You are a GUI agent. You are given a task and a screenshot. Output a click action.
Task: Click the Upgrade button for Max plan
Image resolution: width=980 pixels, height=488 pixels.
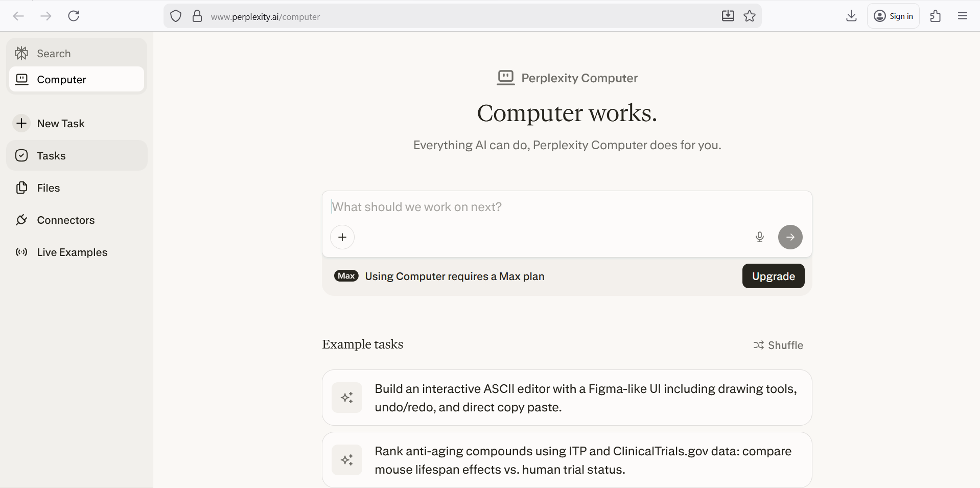[773, 276]
